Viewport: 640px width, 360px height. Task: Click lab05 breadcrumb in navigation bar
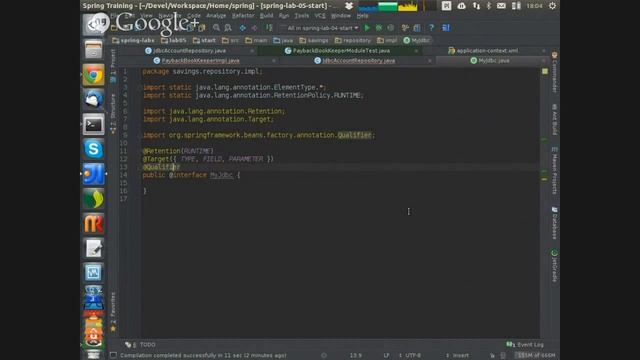click(174, 40)
